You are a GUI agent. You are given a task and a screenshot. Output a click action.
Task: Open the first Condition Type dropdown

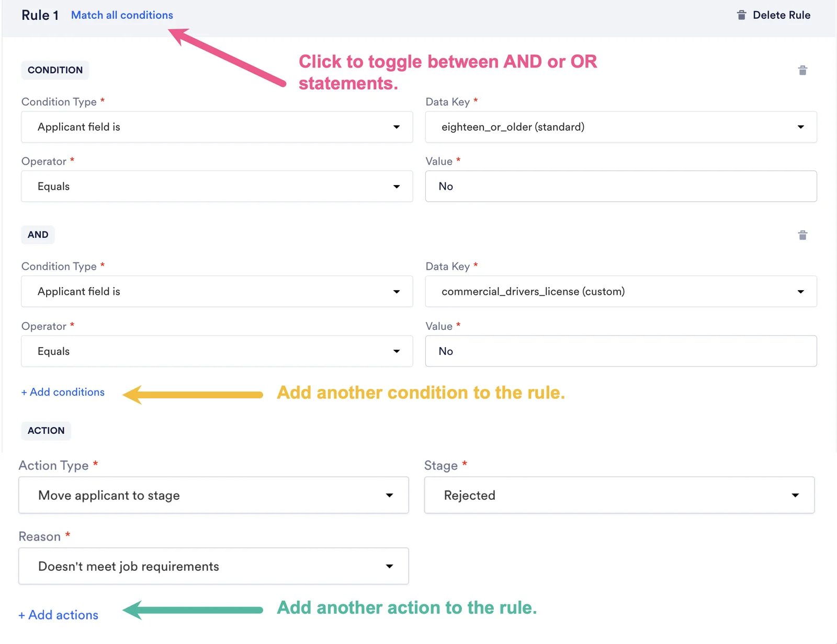(217, 127)
